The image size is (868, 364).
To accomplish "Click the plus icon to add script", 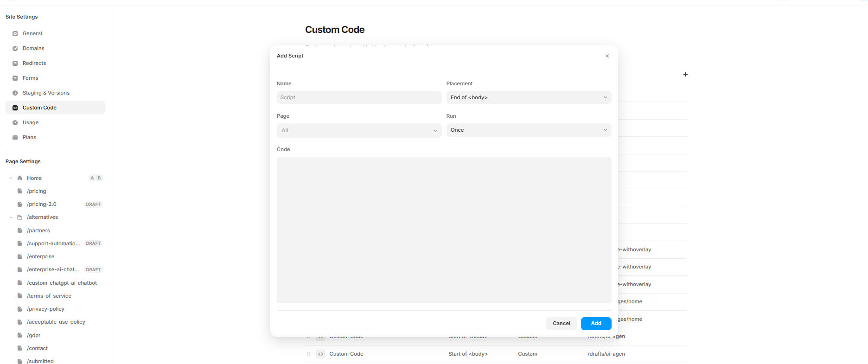I will pos(685,74).
